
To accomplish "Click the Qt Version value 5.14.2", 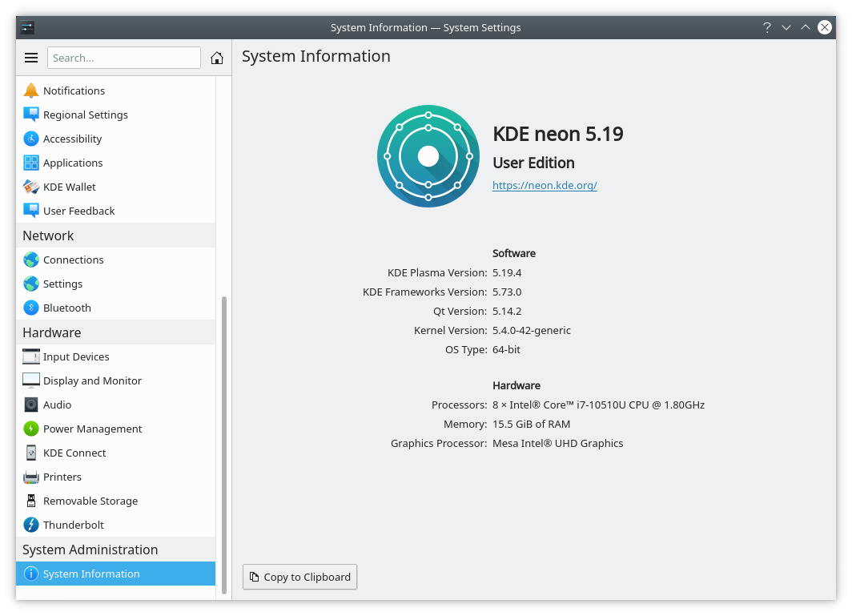I will pos(507,312).
